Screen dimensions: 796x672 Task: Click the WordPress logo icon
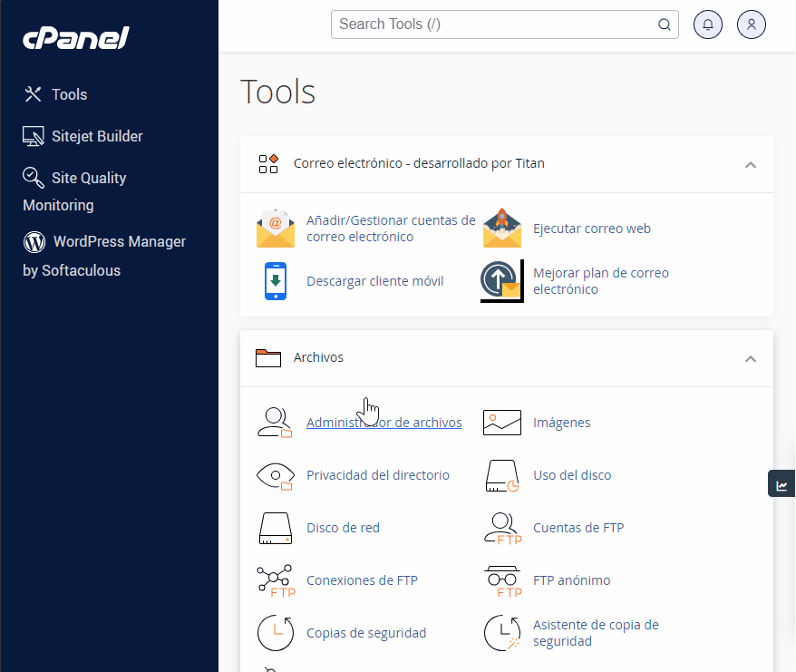[x=34, y=242]
